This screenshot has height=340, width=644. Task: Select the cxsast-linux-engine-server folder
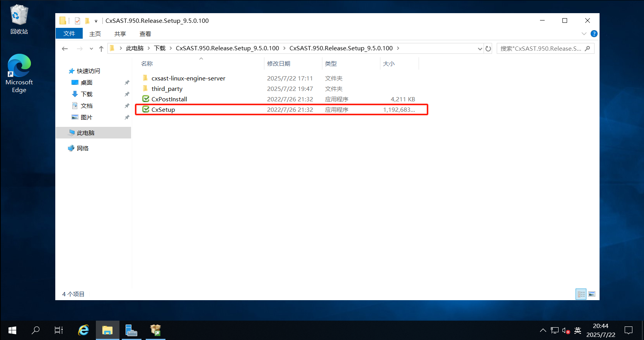coord(188,78)
